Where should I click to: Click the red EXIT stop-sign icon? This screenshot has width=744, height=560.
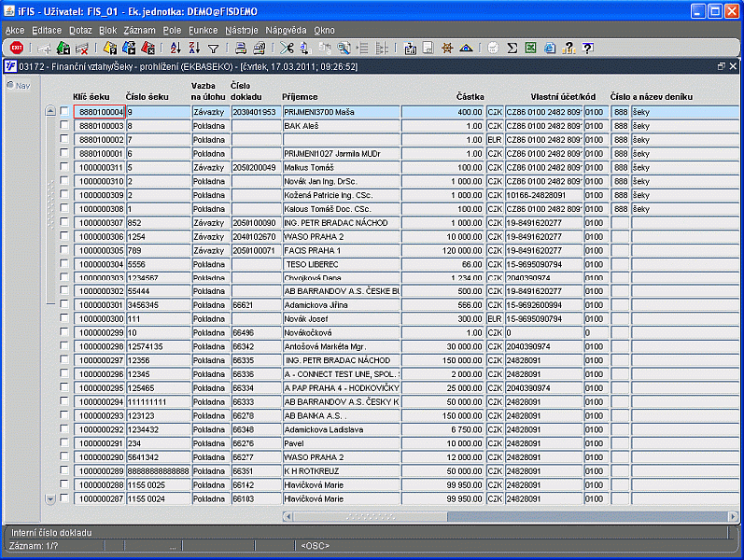[x=16, y=48]
